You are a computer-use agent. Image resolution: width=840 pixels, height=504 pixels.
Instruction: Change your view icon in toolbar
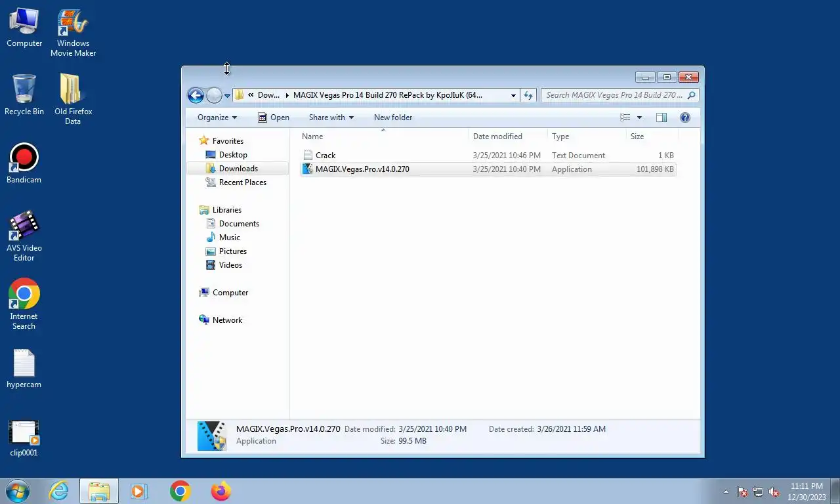pyautogui.click(x=625, y=117)
